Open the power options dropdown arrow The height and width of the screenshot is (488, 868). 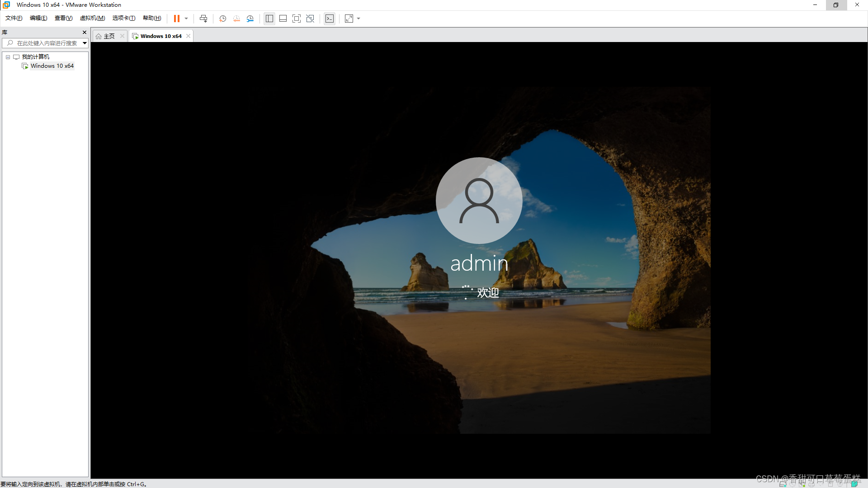(186, 19)
